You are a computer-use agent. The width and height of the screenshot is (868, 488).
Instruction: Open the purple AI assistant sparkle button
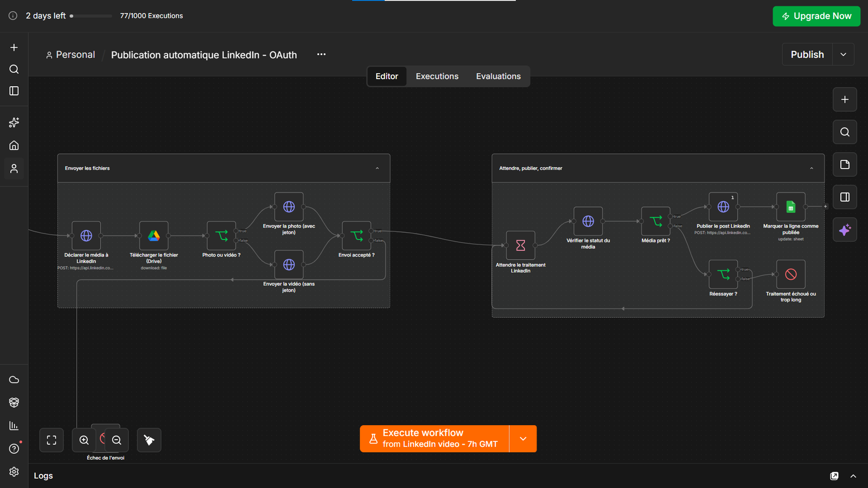(845, 230)
